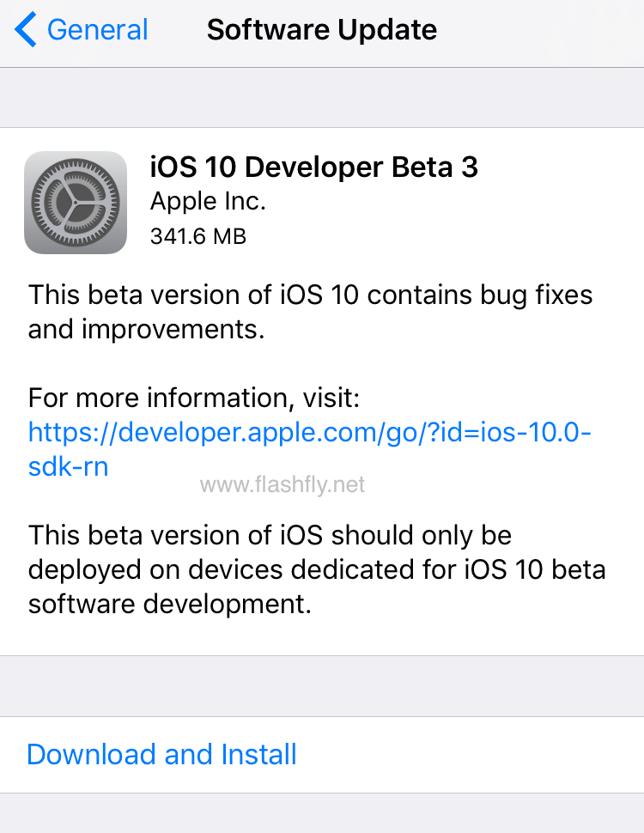The width and height of the screenshot is (644, 833).
Task: Tap the 'sdk-rn' end of the link
Action: click(x=69, y=467)
